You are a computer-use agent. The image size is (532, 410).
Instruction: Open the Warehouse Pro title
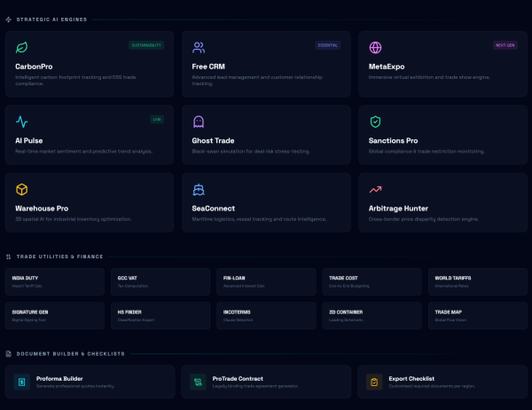click(42, 209)
